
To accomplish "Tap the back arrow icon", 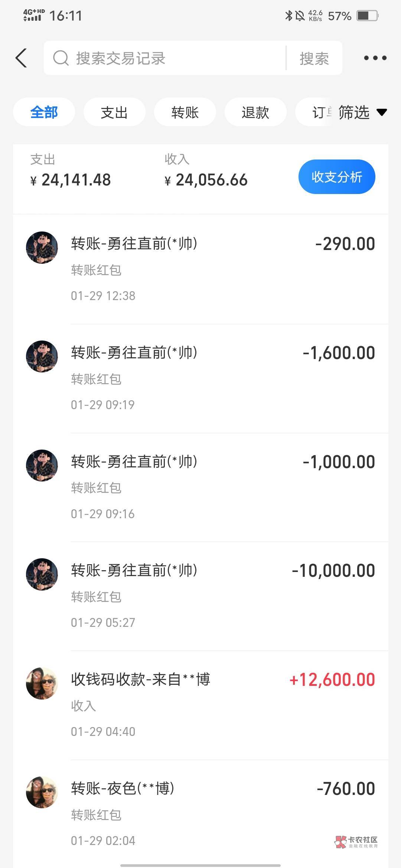I will point(22,58).
